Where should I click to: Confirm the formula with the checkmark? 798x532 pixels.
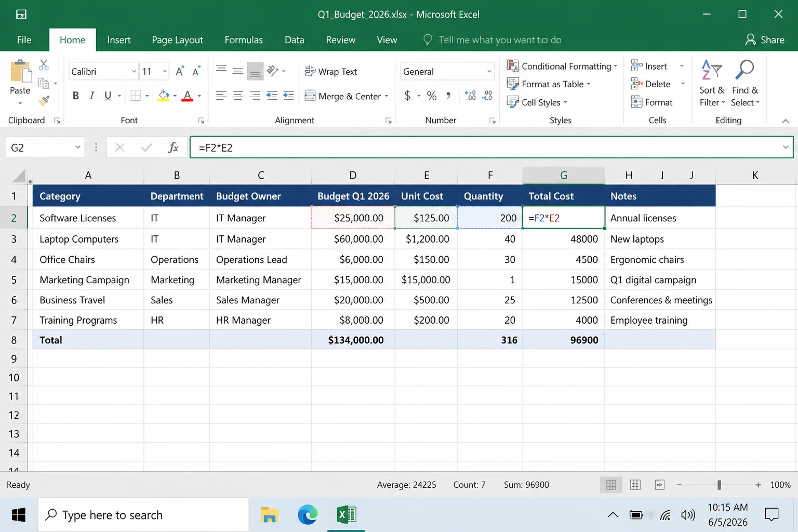click(147, 148)
